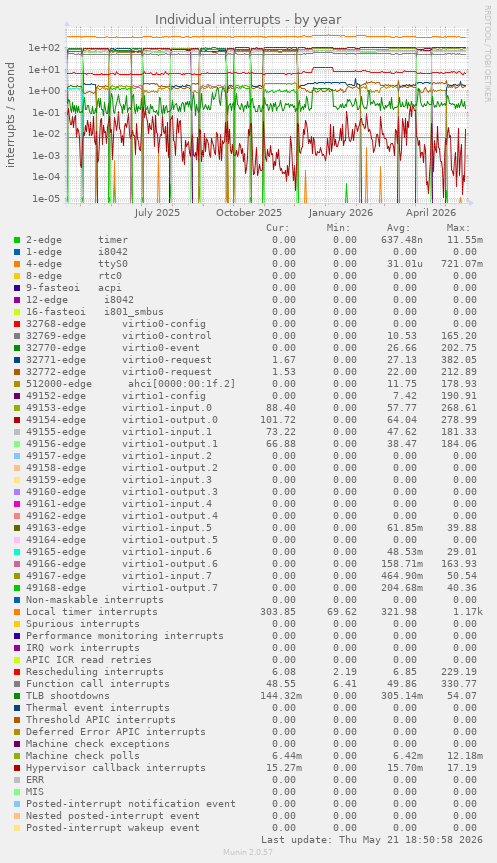Click the red swatch next to virtio0-config
This screenshot has height=863, width=497.
17,324
